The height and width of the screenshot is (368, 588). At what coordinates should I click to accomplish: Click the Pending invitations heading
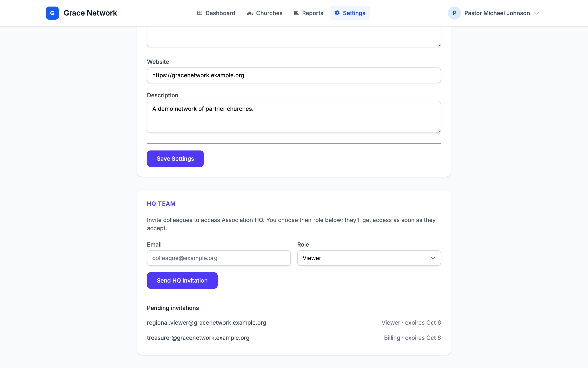[x=173, y=308]
